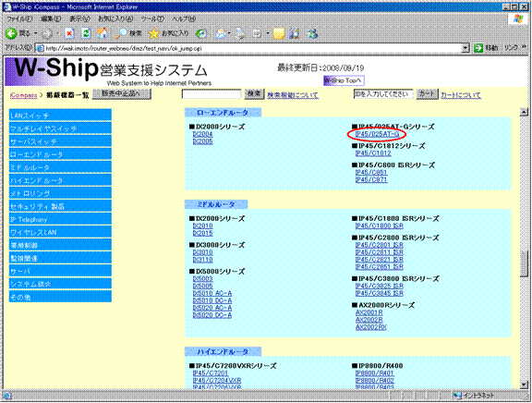Image resolution: width=532 pixels, height=403 pixels.
Task: Open the IP45/025AT-G product link
Action: [x=377, y=134]
